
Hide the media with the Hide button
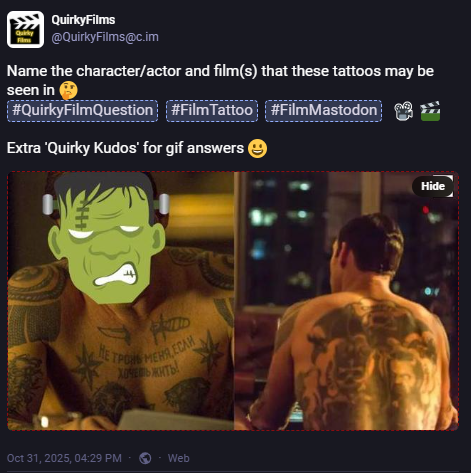coord(433,186)
